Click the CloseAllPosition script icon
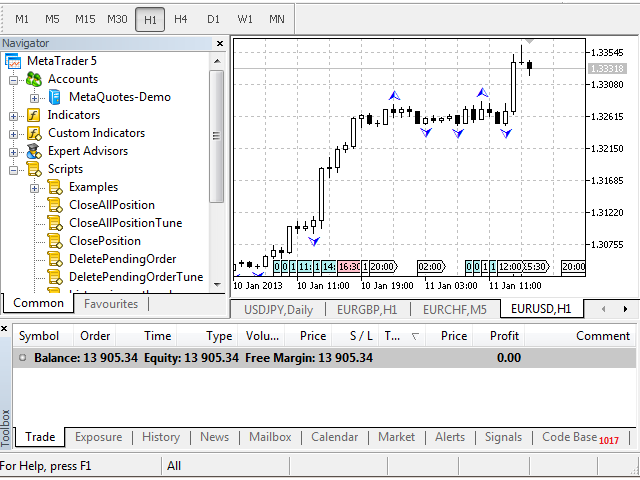Viewport: 640px width, 480px height. pos(55,205)
